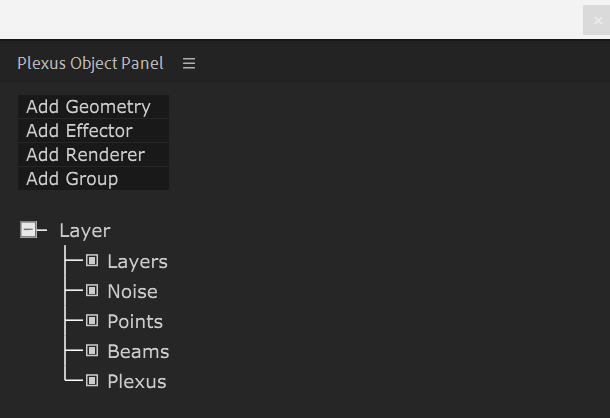610x418 pixels.
Task: Click the square icon beside Layers
Action: (92, 261)
